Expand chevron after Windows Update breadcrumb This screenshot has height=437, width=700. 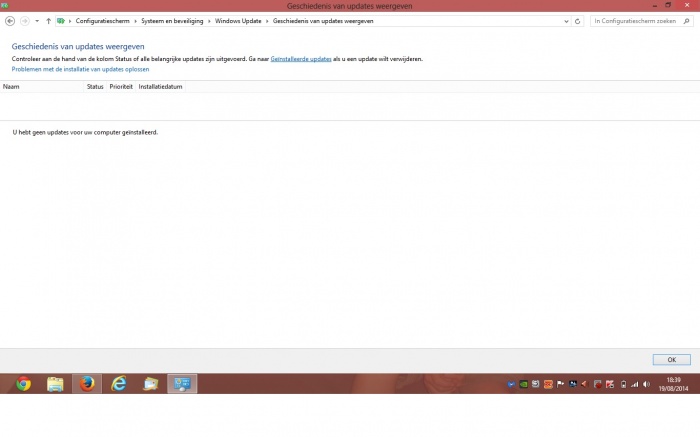pyautogui.click(x=267, y=21)
